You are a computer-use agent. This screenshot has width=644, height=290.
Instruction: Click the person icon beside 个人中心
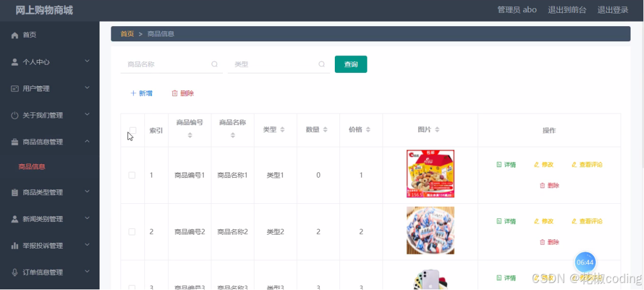tap(15, 62)
